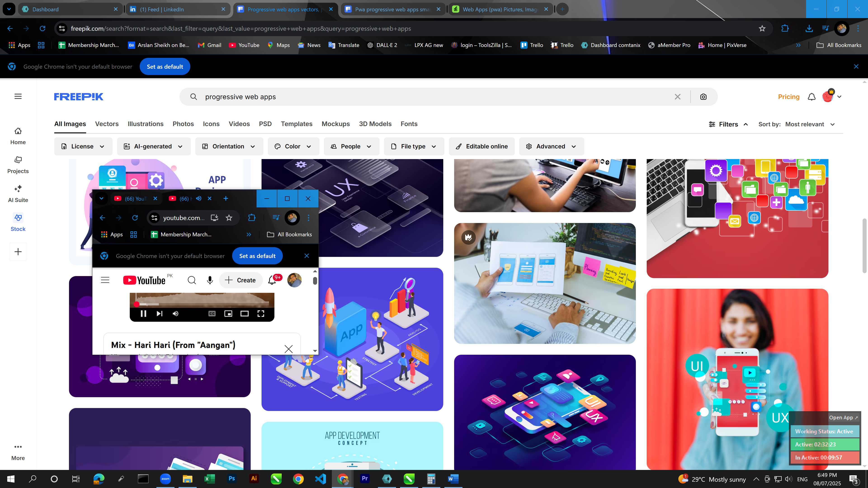
Task: Switch to Videos tab
Action: pos(239,124)
